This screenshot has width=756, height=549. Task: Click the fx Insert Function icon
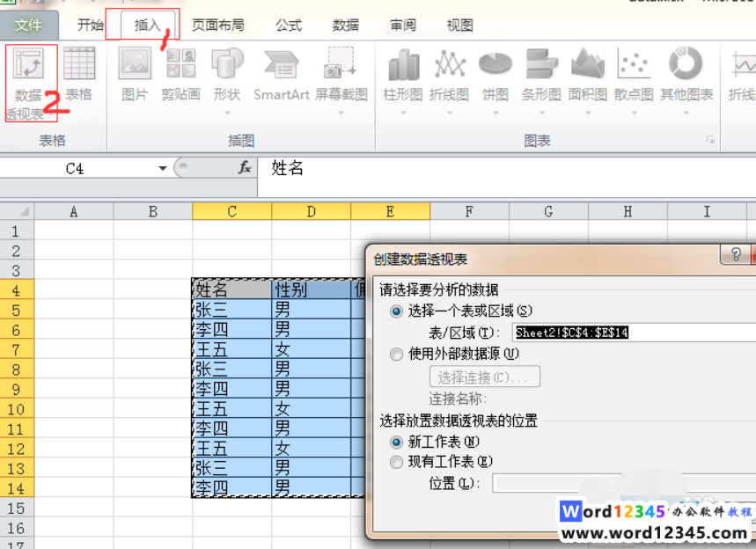pos(245,168)
